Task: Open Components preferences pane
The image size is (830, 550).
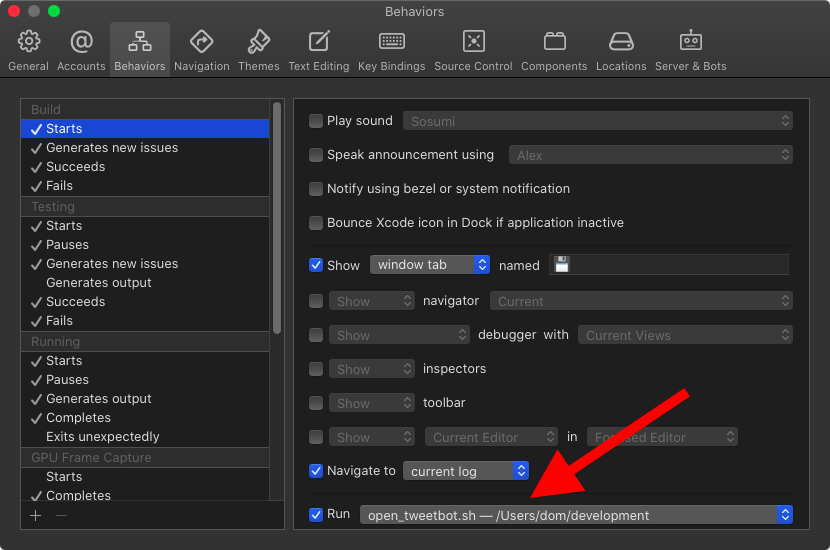Action: pyautogui.click(x=554, y=50)
